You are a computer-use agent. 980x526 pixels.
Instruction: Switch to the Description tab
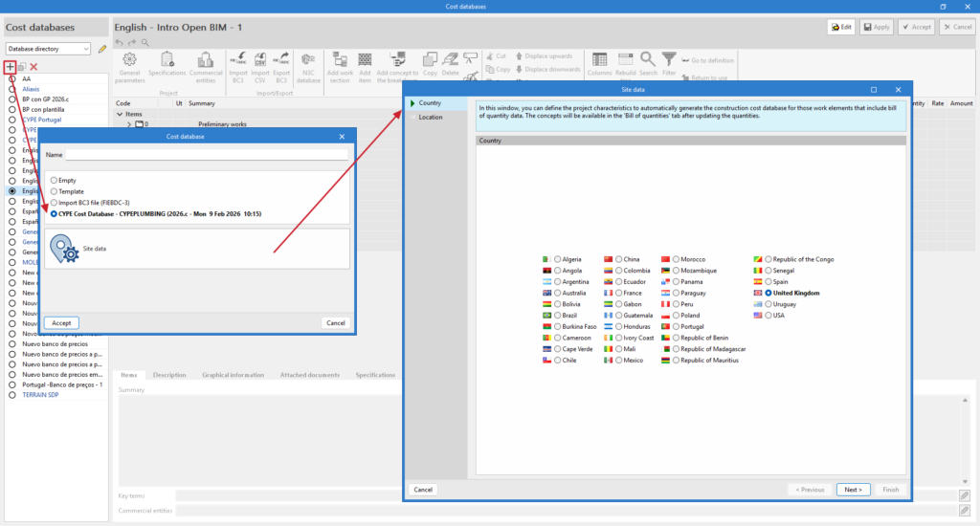[169, 375]
